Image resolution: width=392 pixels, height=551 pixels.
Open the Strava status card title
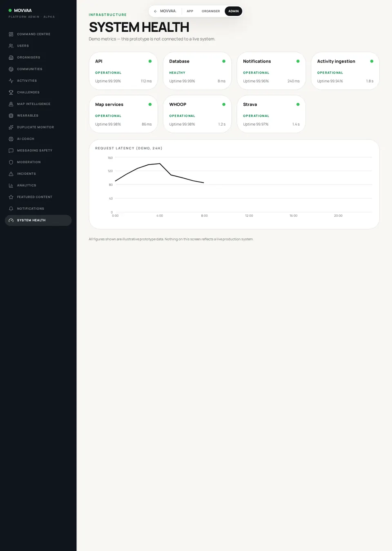coord(250,104)
